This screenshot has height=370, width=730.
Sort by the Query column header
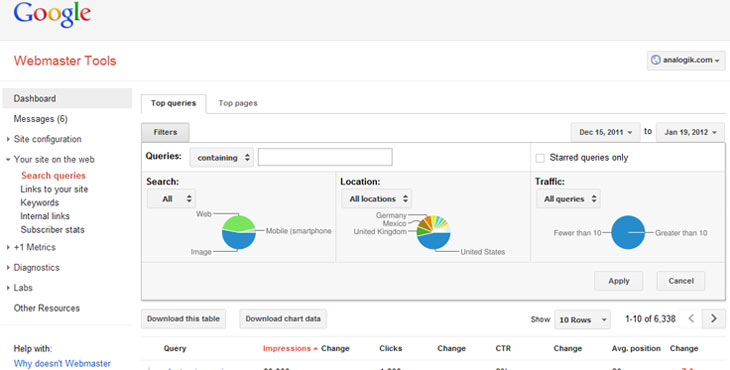point(175,348)
